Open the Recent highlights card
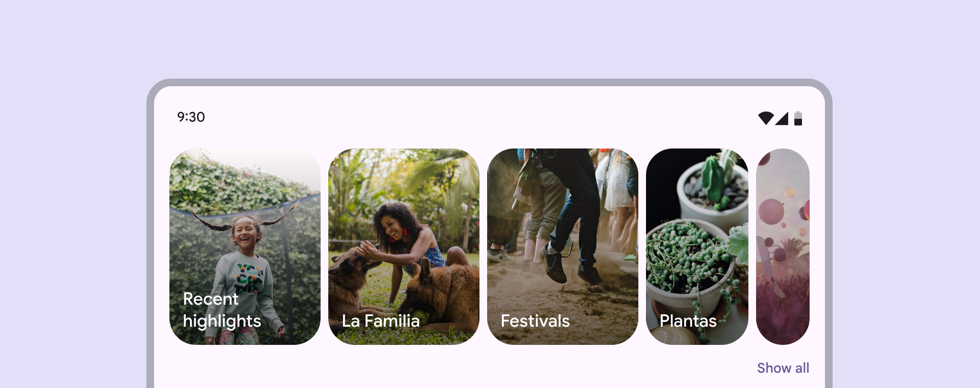 click(245, 246)
